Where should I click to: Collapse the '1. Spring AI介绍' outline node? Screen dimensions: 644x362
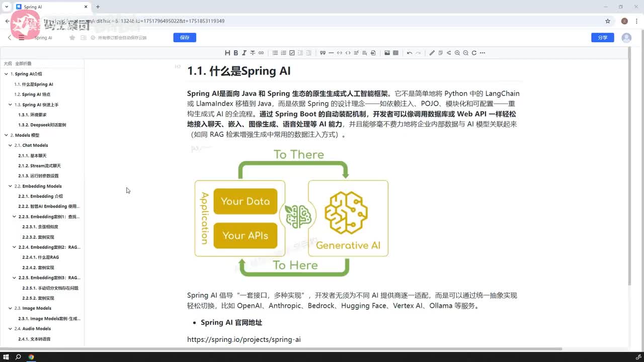6,74
